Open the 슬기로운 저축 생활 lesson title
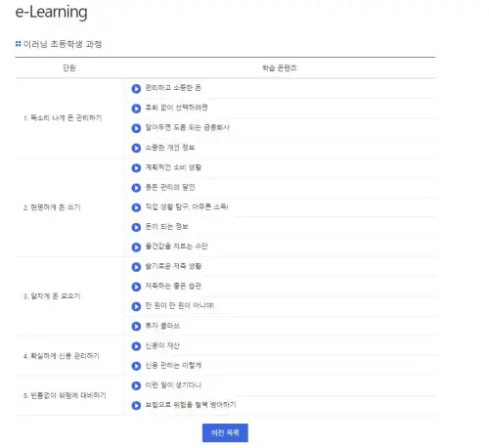Screen dimensions: 489x448 click(173, 266)
